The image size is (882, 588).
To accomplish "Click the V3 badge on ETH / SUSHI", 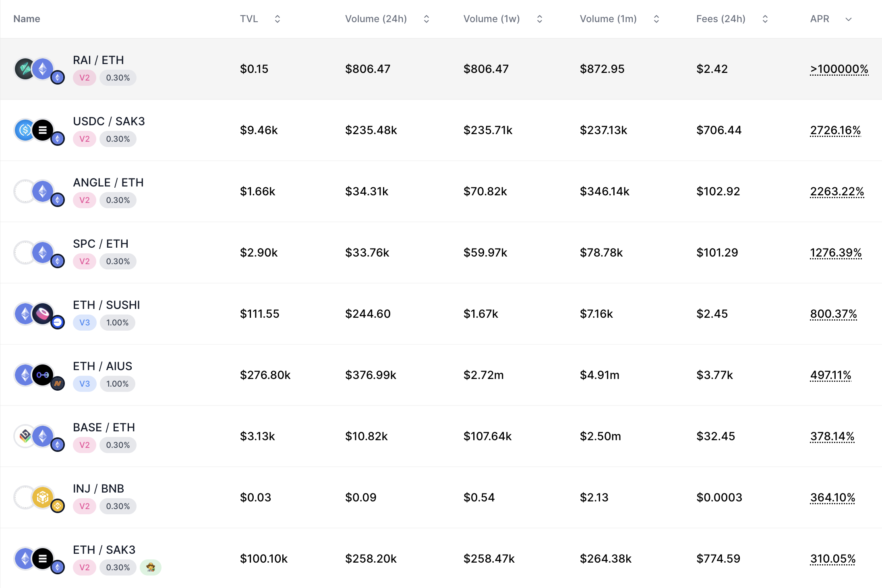I will (x=85, y=322).
